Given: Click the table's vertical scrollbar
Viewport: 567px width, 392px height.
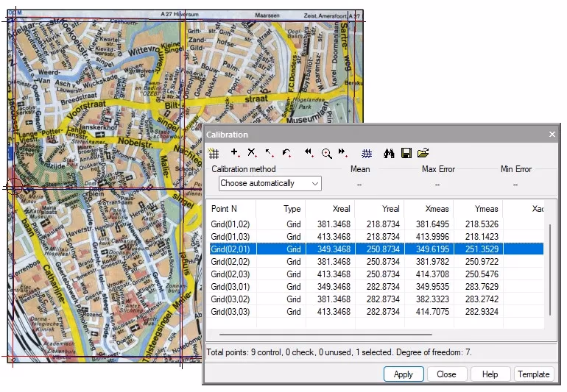Looking at the screenshot, I should [550, 269].
